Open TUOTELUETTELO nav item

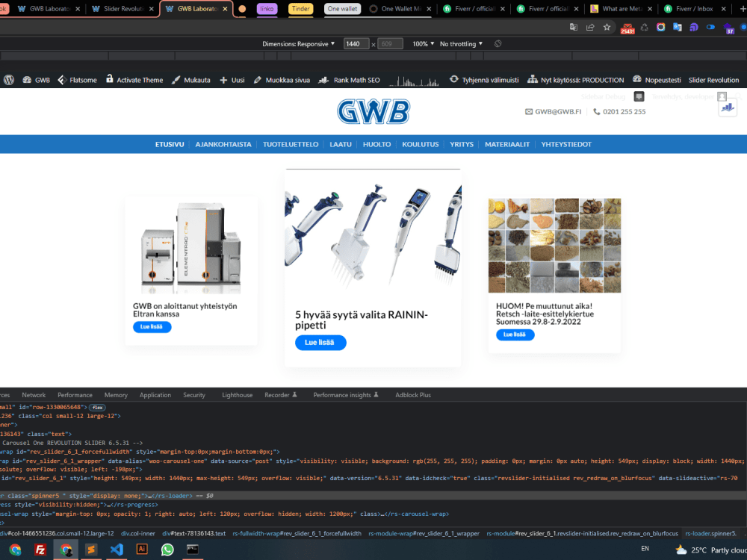(291, 144)
